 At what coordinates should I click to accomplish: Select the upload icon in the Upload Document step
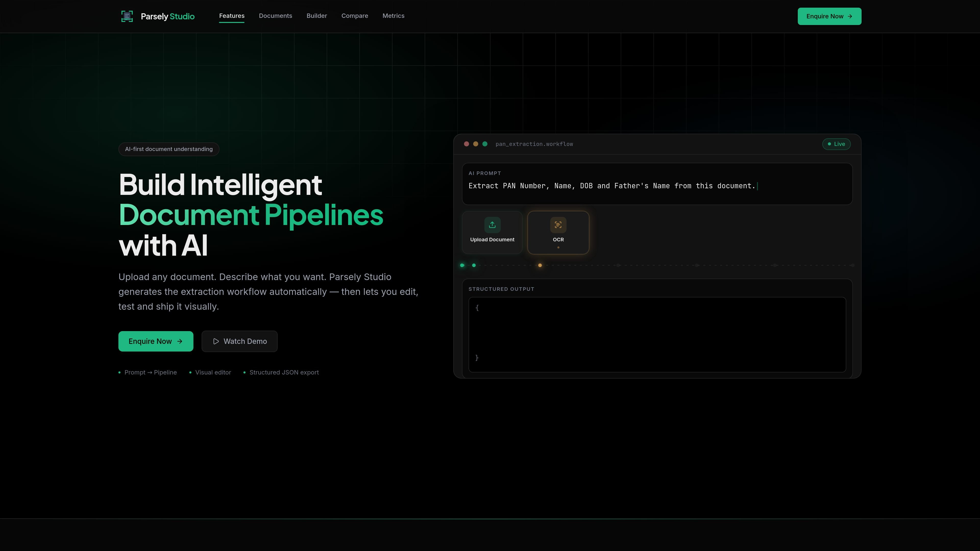click(x=492, y=225)
